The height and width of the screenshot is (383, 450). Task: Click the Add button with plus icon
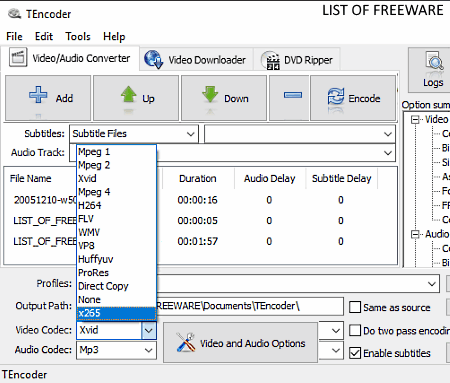[x=48, y=98]
